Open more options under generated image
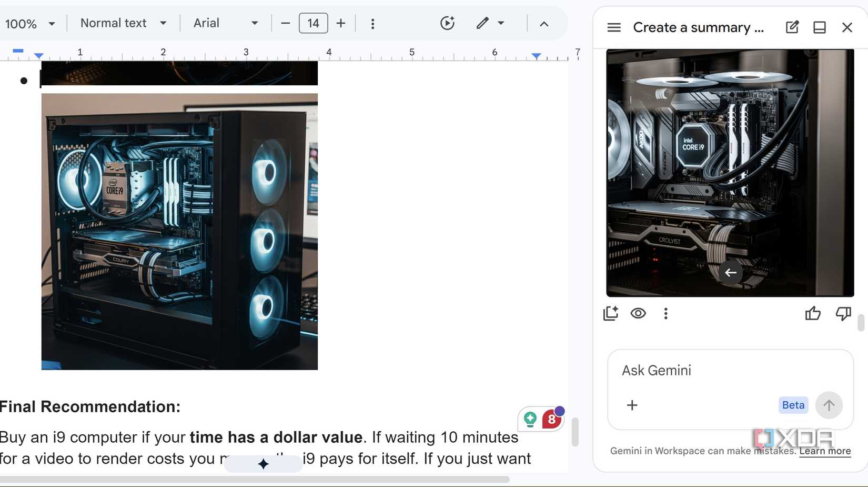This screenshot has height=487, width=868. coord(665,314)
